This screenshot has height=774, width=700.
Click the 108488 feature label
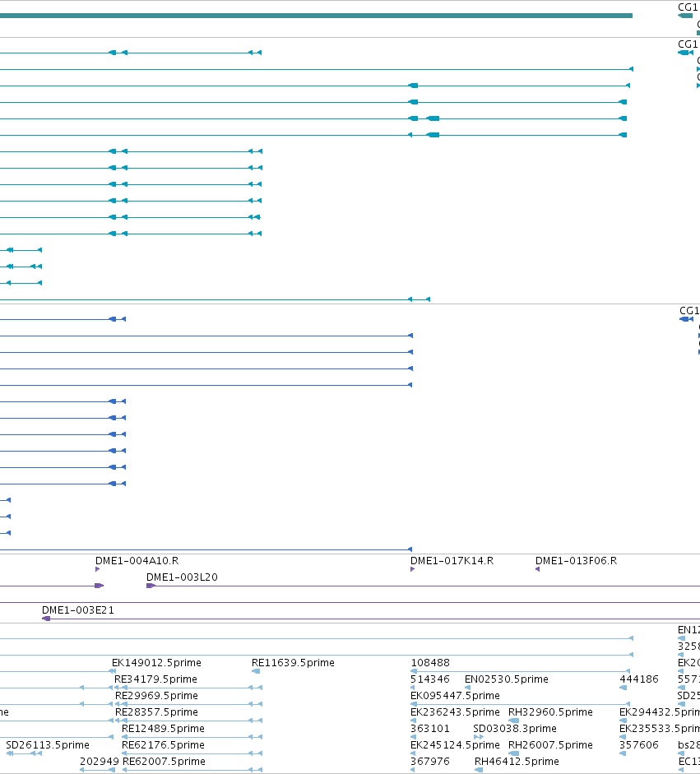pyautogui.click(x=430, y=662)
